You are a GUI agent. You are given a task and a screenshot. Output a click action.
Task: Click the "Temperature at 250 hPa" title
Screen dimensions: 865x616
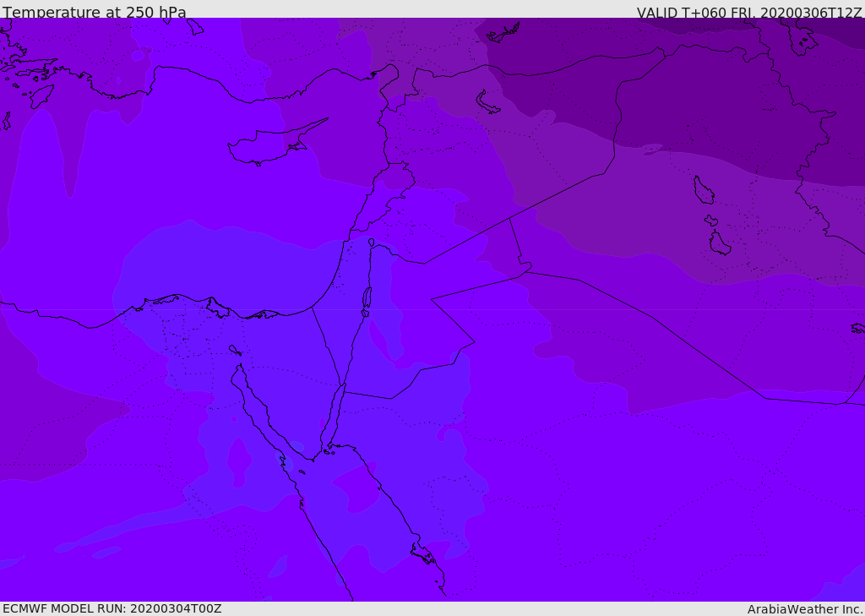click(94, 13)
